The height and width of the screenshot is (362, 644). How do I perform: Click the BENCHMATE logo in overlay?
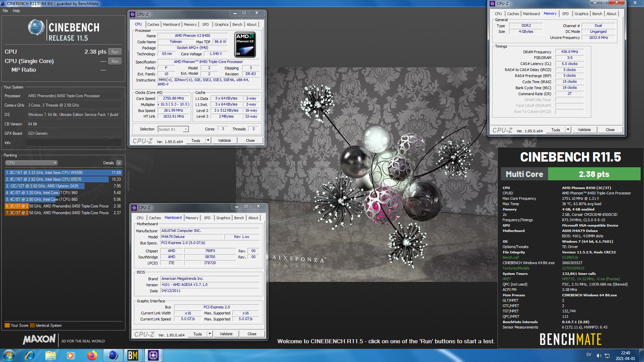(570, 340)
